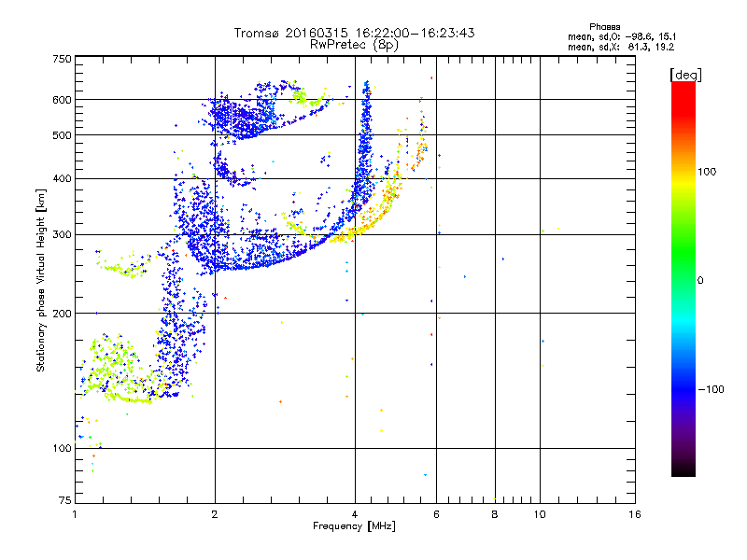Click y-axis tick label '500'
The height and width of the screenshot is (560, 747).
coord(62,135)
